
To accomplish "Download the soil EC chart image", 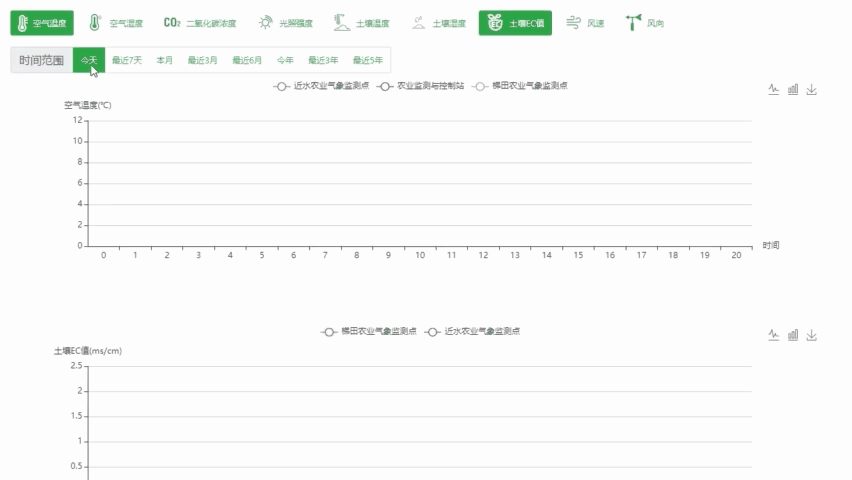I will click(x=812, y=335).
